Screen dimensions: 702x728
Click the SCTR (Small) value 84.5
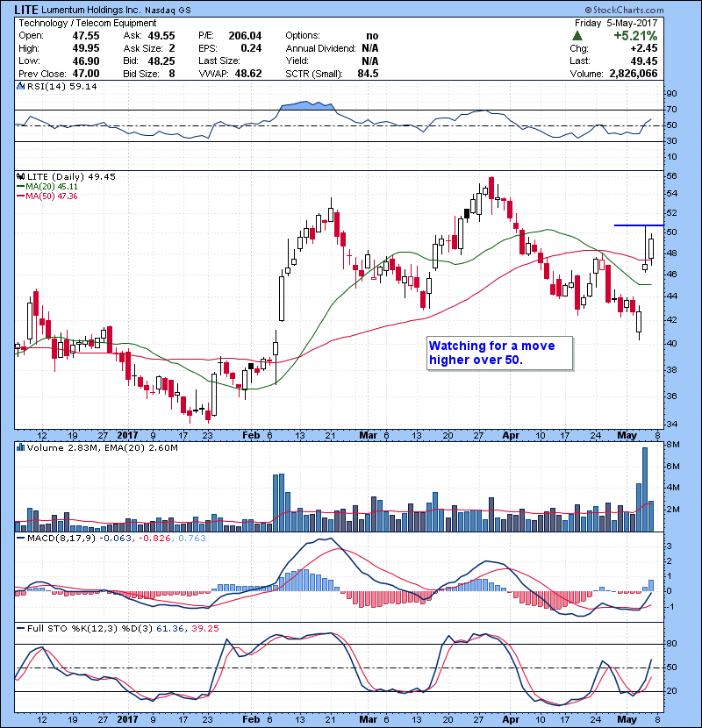click(368, 74)
